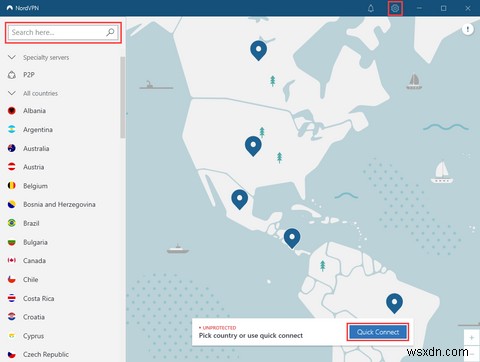Select Austria in the country list
The image size is (480, 362).
click(33, 167)
